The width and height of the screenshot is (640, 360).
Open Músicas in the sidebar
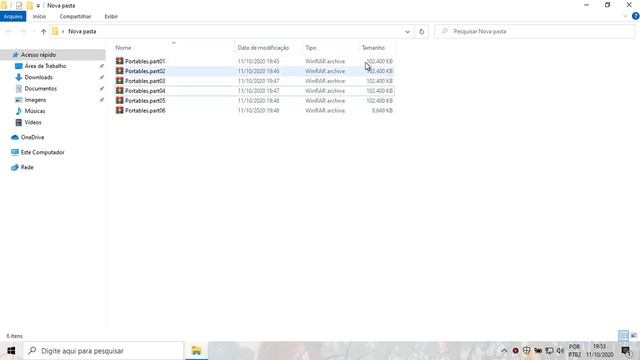pyautogui.click(x=35, y=111)
